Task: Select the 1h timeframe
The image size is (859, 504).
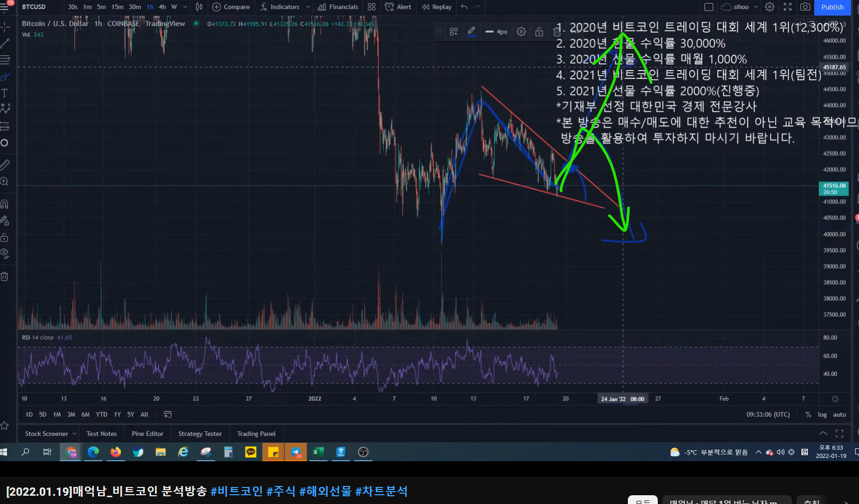Action: (x=150, y=7)
